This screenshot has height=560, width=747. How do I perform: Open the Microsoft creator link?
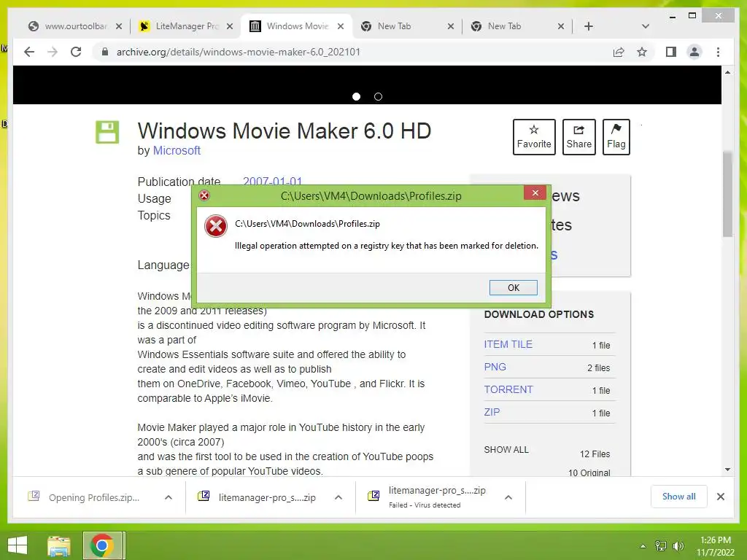tap(177, 150)
